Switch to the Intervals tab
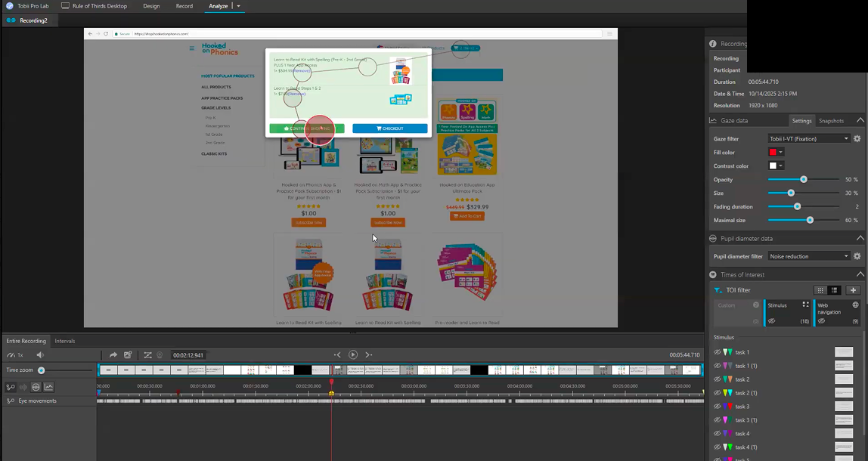 pos(65,341)
